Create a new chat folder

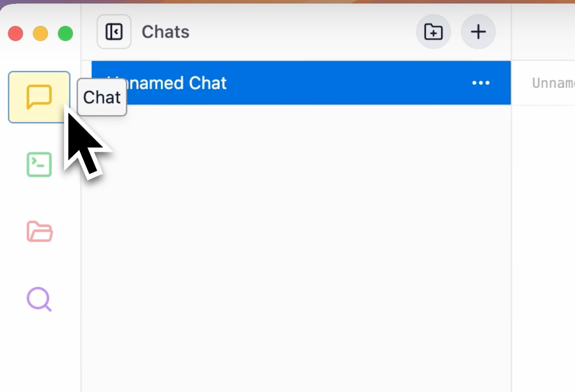pos(433,32)
